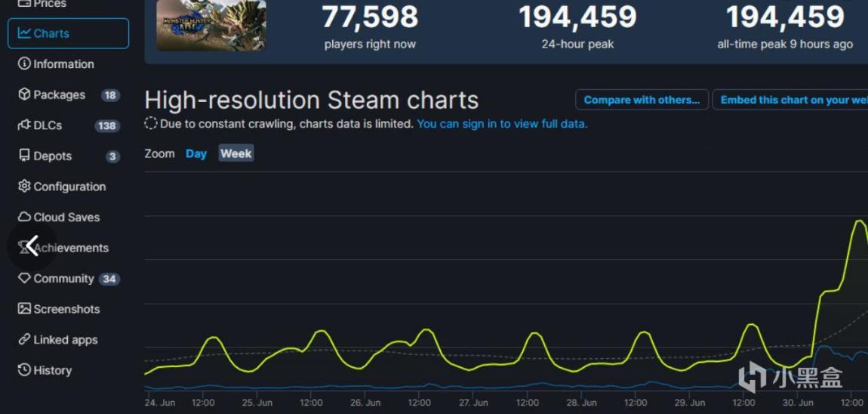Open the DLCs sidebar item
868x414 pixels.
68,125
